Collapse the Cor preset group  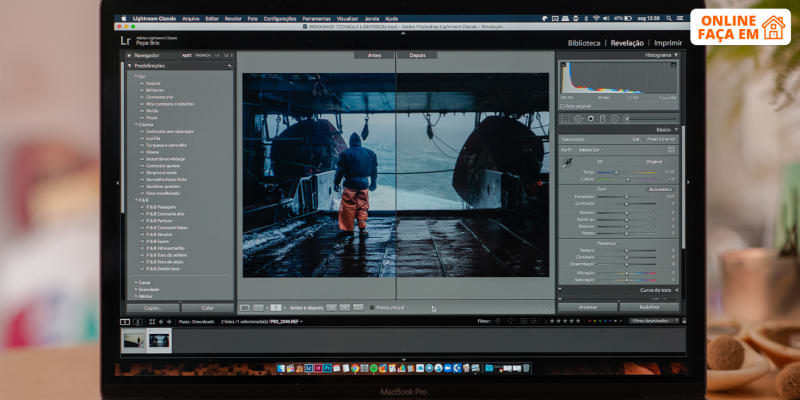click(136, 76)
